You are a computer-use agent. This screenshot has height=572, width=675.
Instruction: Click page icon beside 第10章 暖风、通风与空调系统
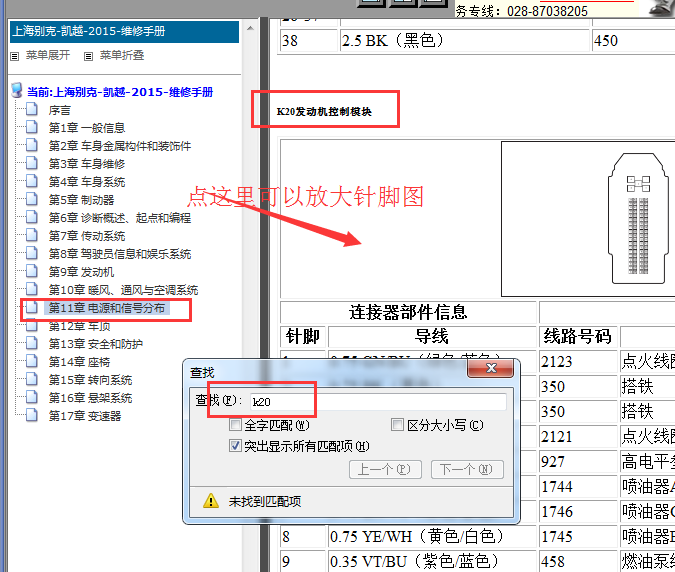point(31,289)
